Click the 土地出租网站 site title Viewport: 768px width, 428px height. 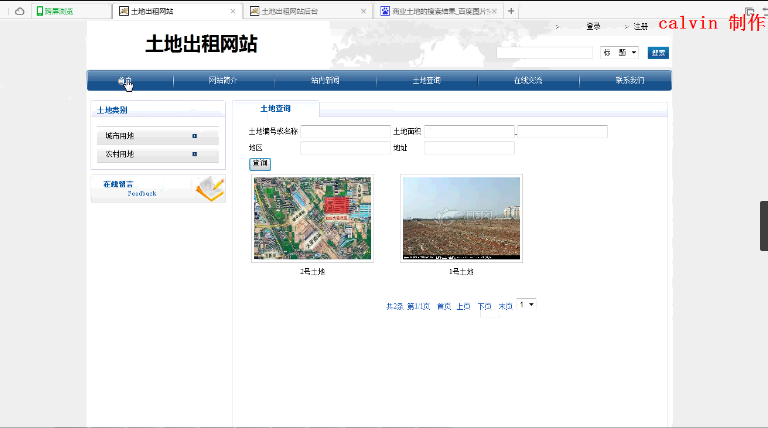[201, 44]
